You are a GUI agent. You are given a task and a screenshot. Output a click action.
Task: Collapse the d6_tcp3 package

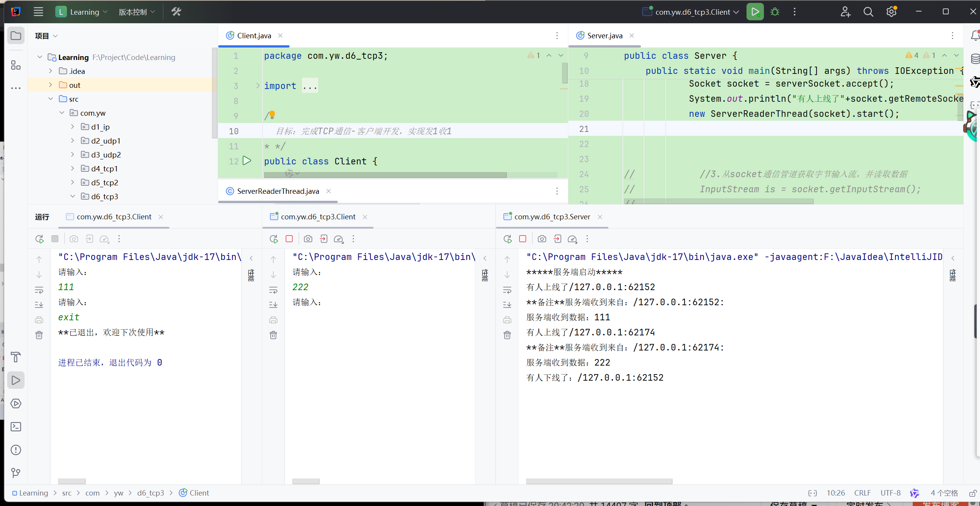(73, 197)
